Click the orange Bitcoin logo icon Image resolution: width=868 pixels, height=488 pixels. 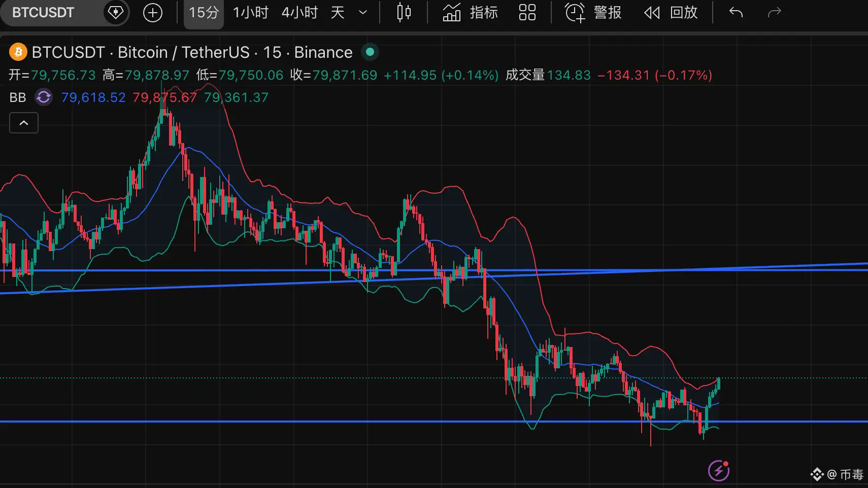18,52
